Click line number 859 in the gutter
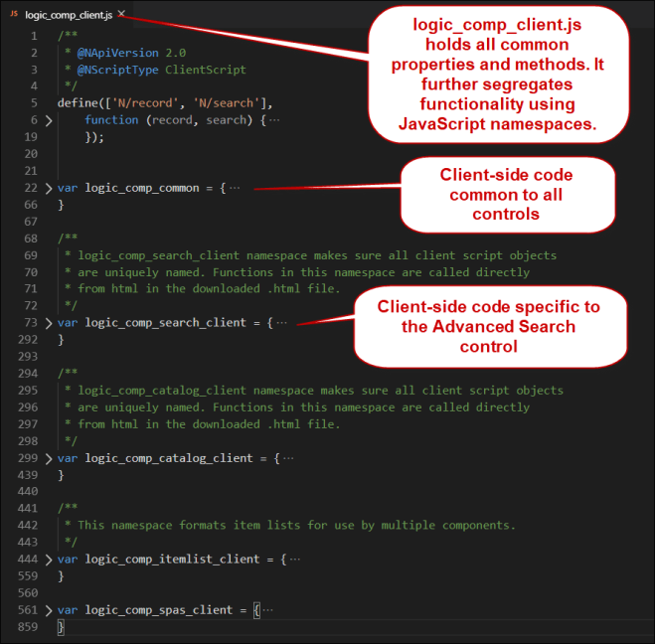This screenshot has height=644, width=655. point(28,627)
